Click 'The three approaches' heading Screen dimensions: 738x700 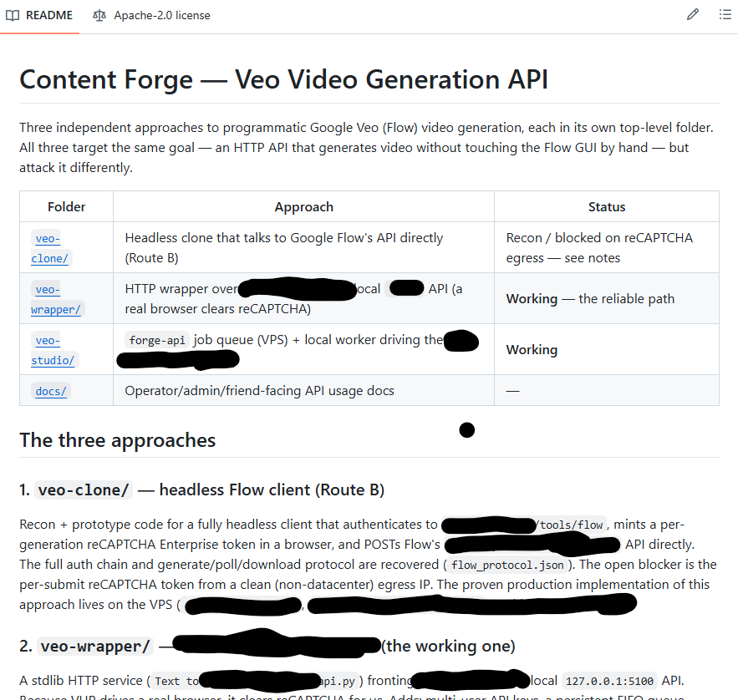tap(118, 440)
